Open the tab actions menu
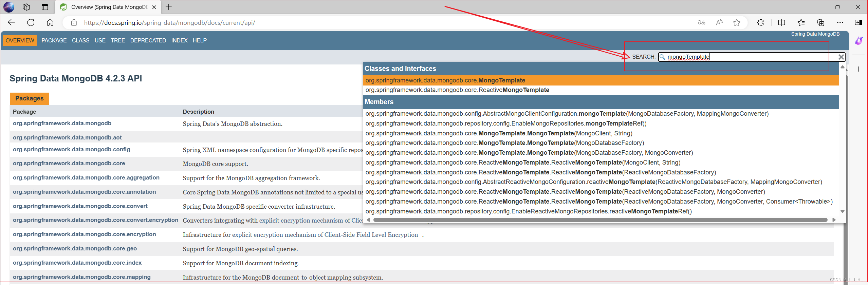Image resolution: width=868 pixels, height=285 pixels. pos(44,7)
